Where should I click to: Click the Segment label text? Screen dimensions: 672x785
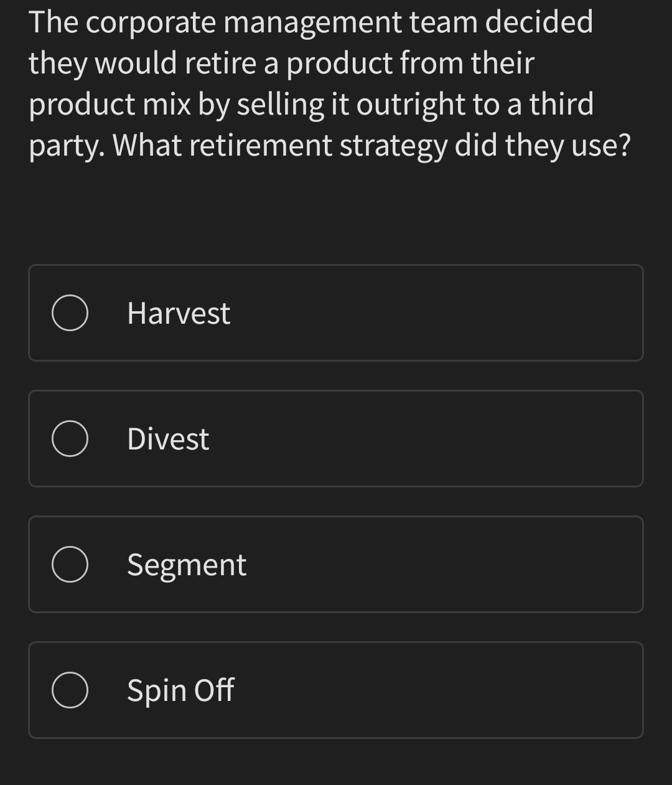tap(187, 564)
